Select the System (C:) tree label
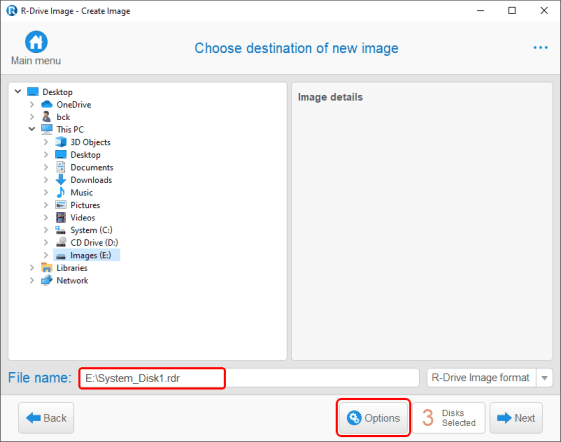561x442 pixels. (x=91, y=230)
